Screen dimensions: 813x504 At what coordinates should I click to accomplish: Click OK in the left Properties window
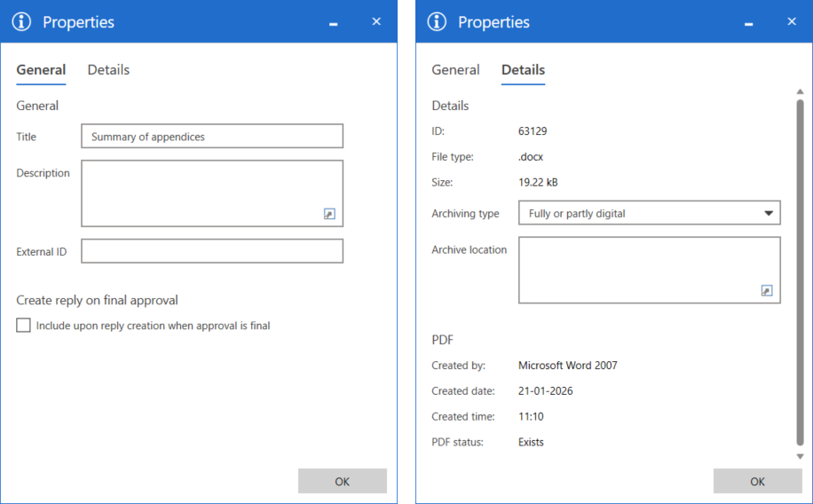click(343, 481)
